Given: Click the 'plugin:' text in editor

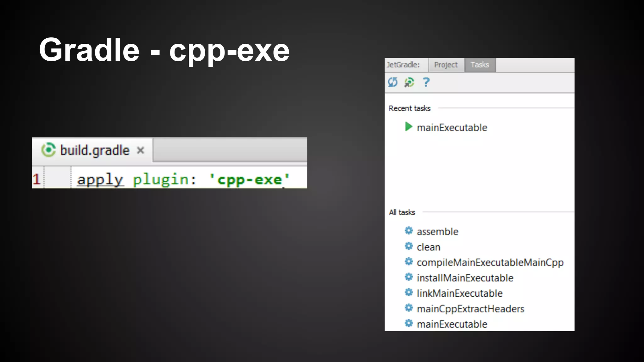Looking at the screenshot, I should tap(164, 180).
